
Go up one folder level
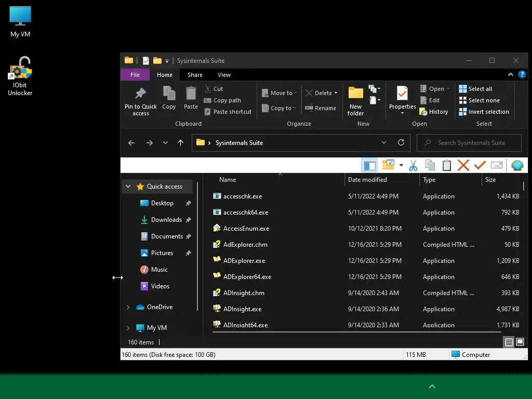pyautogui.click(x=180, y=143)
